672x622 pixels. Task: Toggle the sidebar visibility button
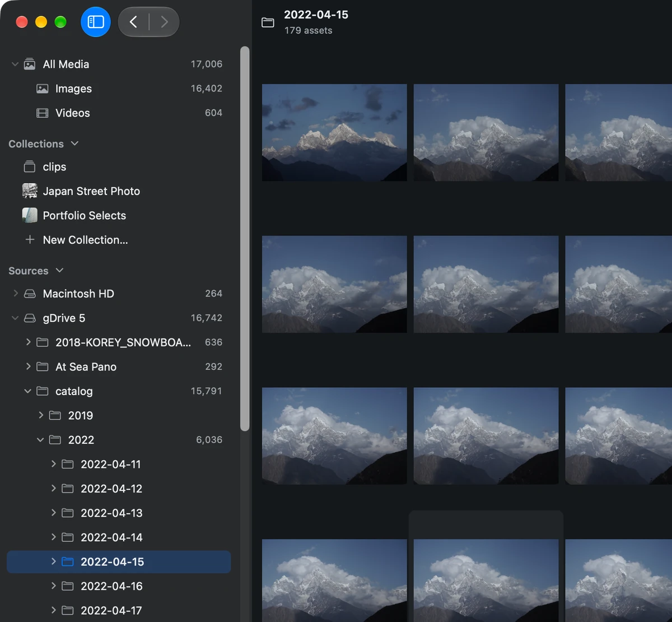coord(96,22)
